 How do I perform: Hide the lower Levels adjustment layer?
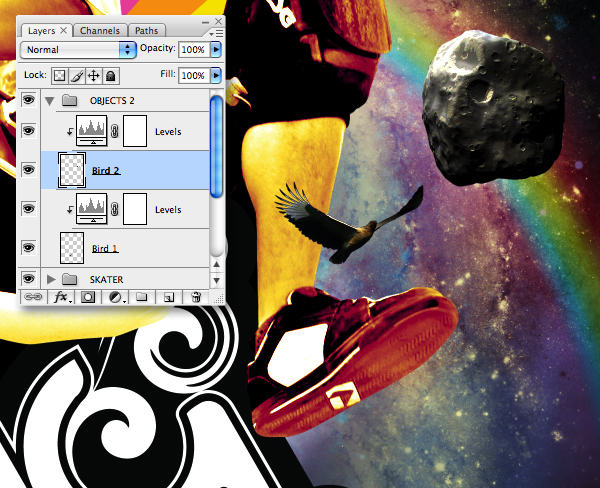(29, 209)
